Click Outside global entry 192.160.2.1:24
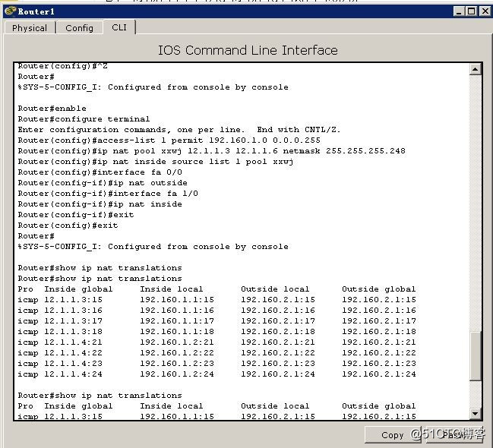 tap(379, 374)
